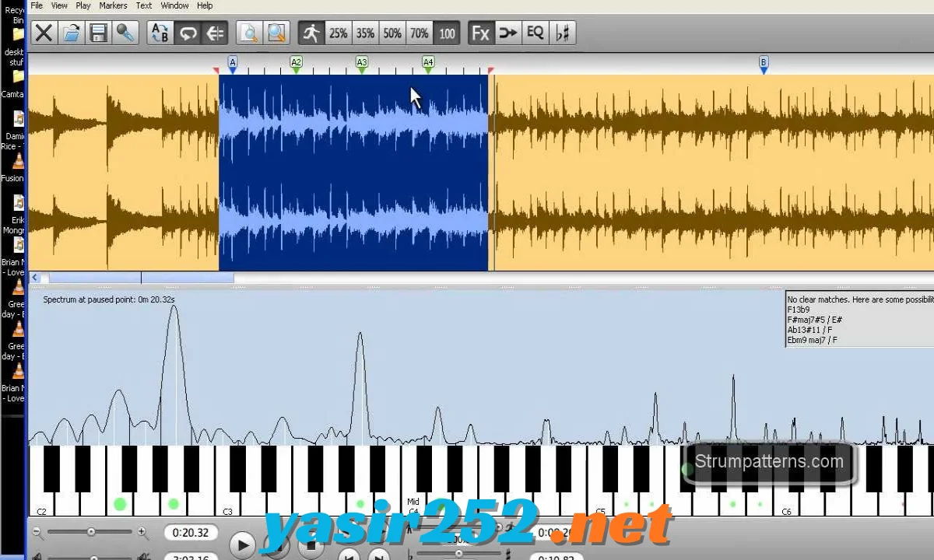Click the zoom-out minus magnifier icon
The height and width of the screenshot is (560, 934).
pos(37,532)
